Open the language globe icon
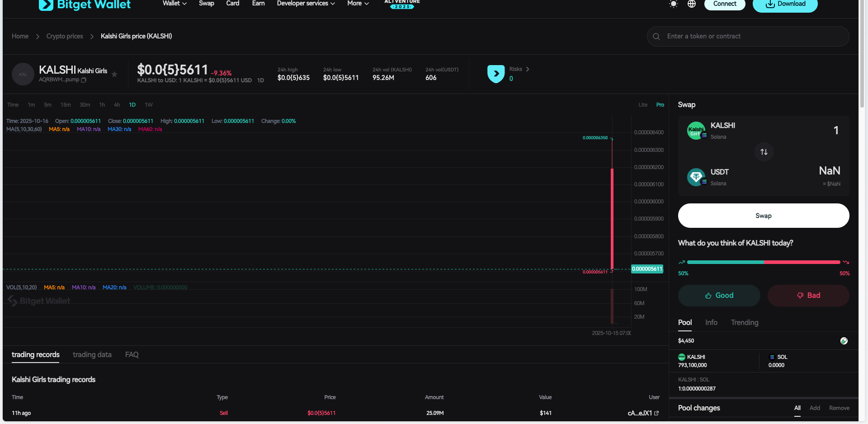 point(691,4)
